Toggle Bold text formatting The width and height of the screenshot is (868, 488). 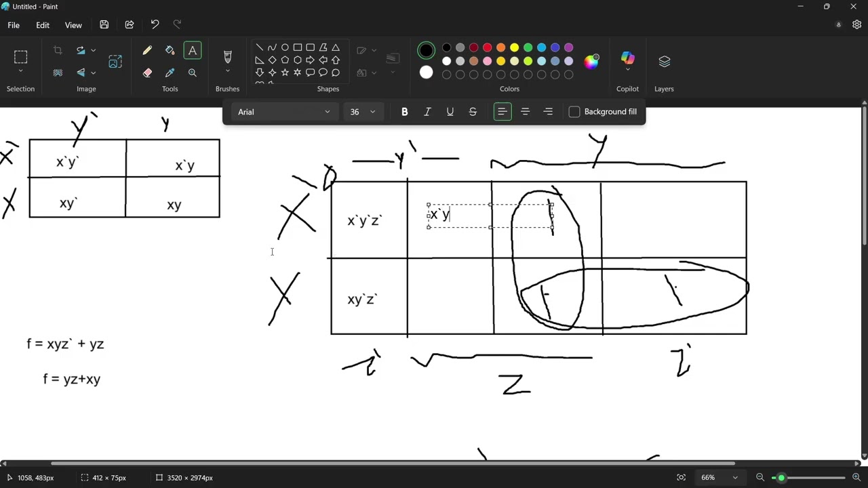(x=405, y=112)
